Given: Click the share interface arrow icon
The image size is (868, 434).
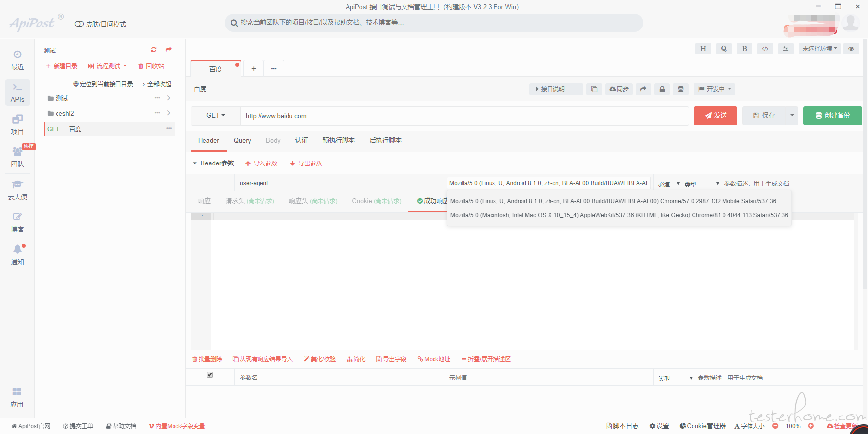Looking at the screenshot, I should [643, 89].
